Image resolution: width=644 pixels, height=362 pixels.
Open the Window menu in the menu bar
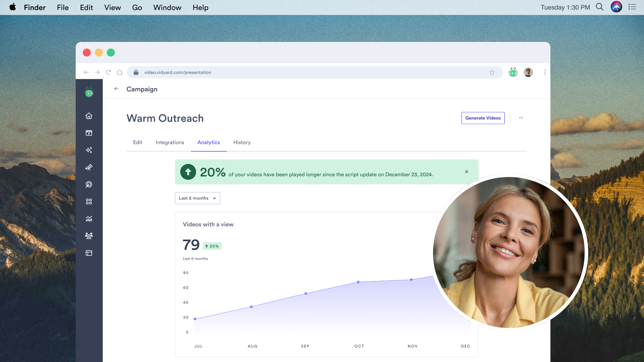(167, 7)
